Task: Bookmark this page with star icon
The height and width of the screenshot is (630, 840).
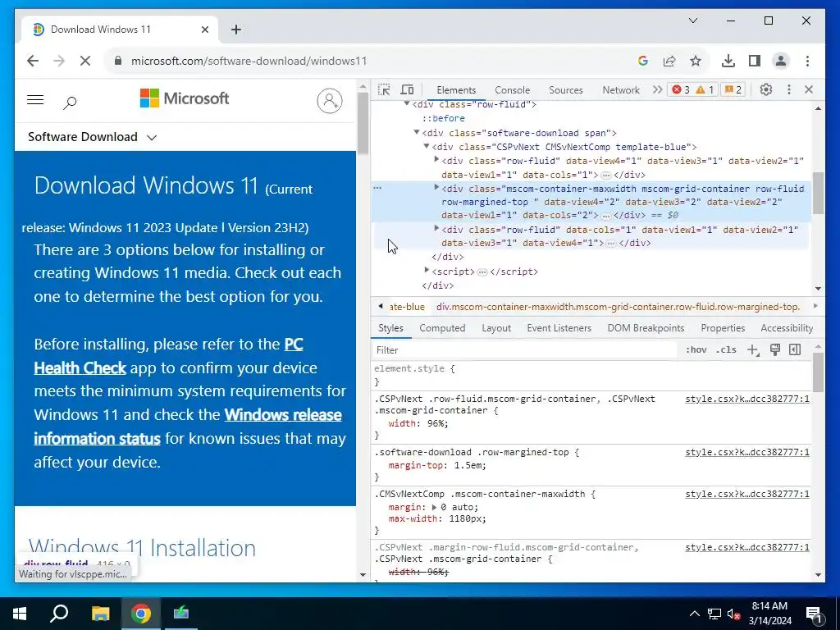Action: [696, 61]
